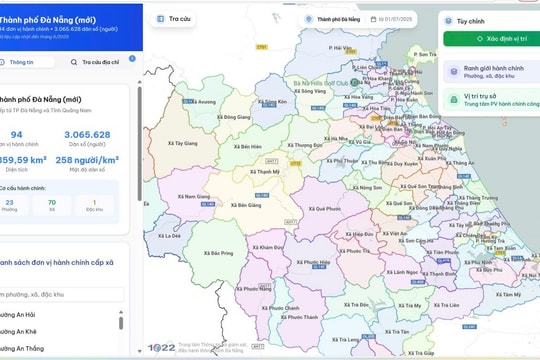The image size is (540, 360).
Task: Click the Xã Avương region on the map
Action: tap(204, 102)
